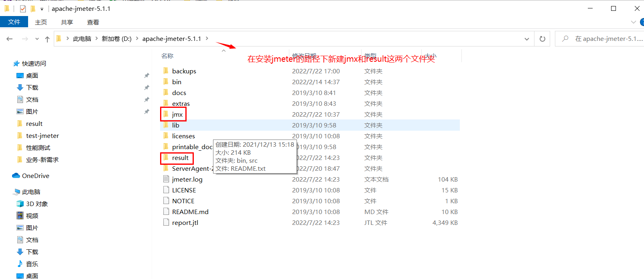Expand chevron before 此电脑 in breadcrumb
The width and height of the screenshot is (644, 279).
(67, 38)
